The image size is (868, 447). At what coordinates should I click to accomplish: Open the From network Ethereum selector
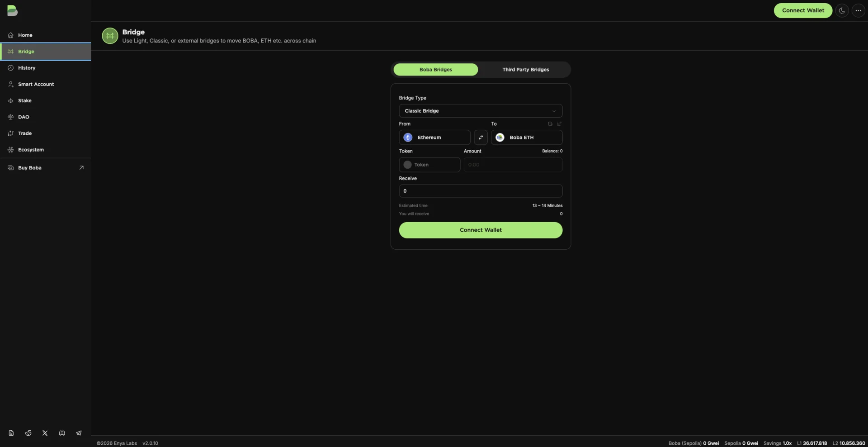[x=434, y=138]
